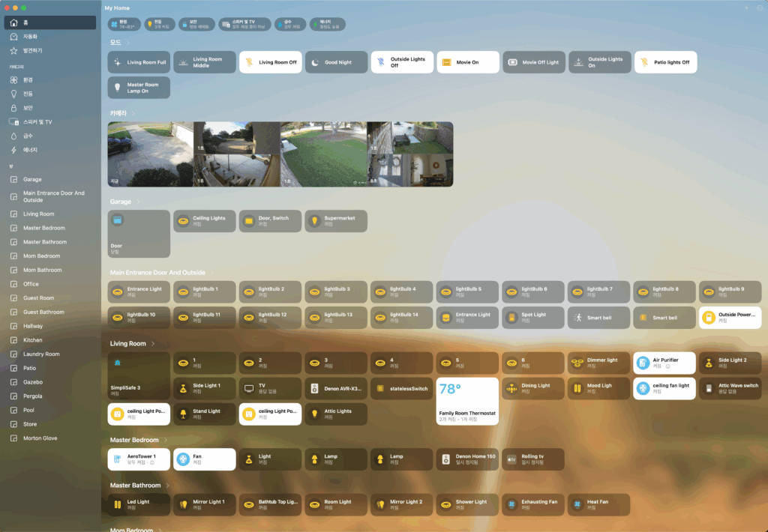This screenshot has width=768, height=532.
Task: Open the 에너지 status chip at top
Action: pos(327,24)
